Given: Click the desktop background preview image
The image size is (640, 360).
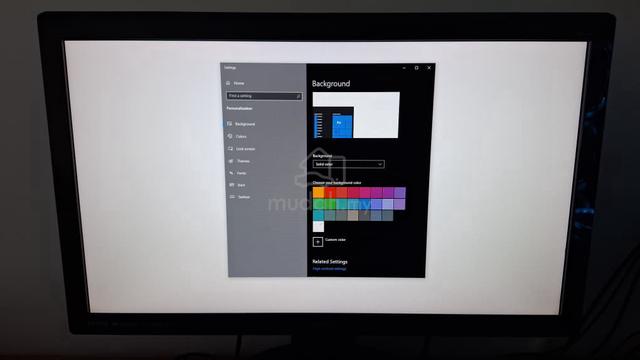Looking at the screenshot, I should pos(356,116).
